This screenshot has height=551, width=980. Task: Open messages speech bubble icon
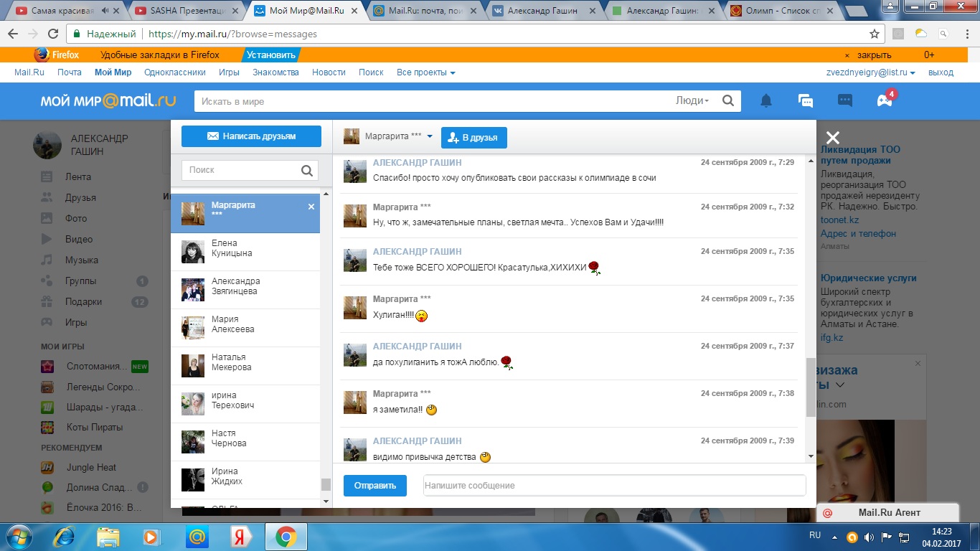point(845,101)
